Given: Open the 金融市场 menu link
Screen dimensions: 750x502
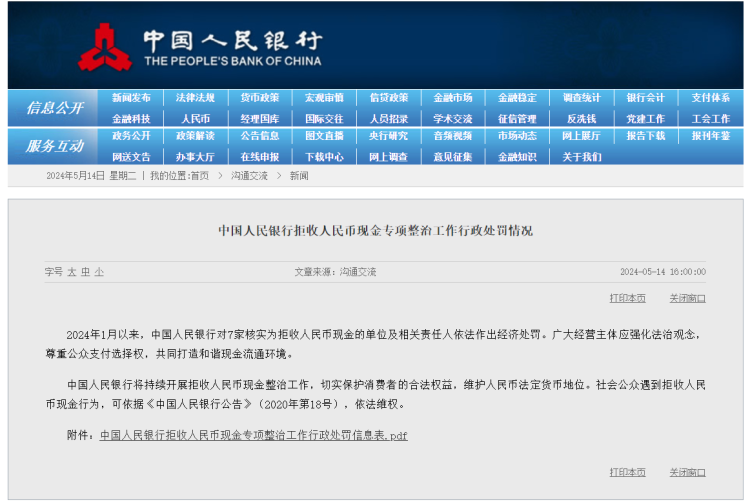Looking at the screenshot, I should [452, 98].
